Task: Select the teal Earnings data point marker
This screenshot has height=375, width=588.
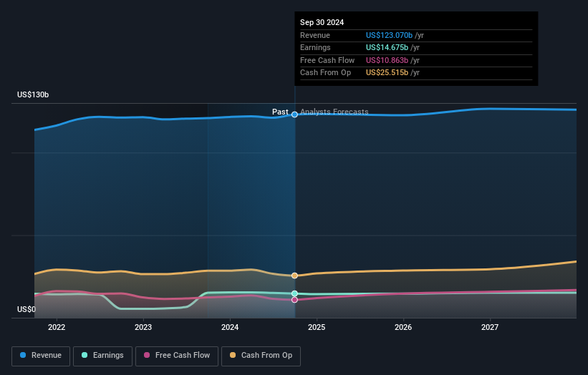Action: [x=295, y=293]
